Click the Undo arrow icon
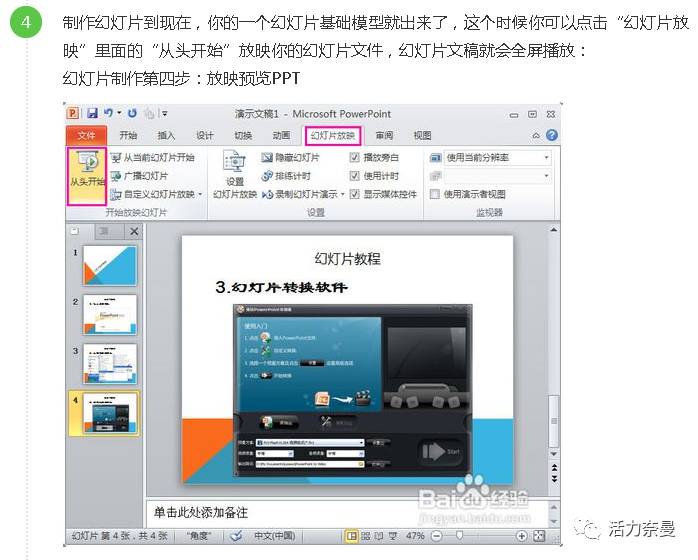Screen dimensions: 698x560 (x=108, y=113)
